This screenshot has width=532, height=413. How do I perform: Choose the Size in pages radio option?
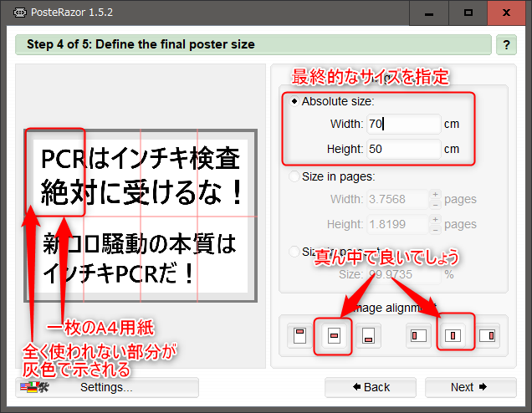[x=294, y=176]
